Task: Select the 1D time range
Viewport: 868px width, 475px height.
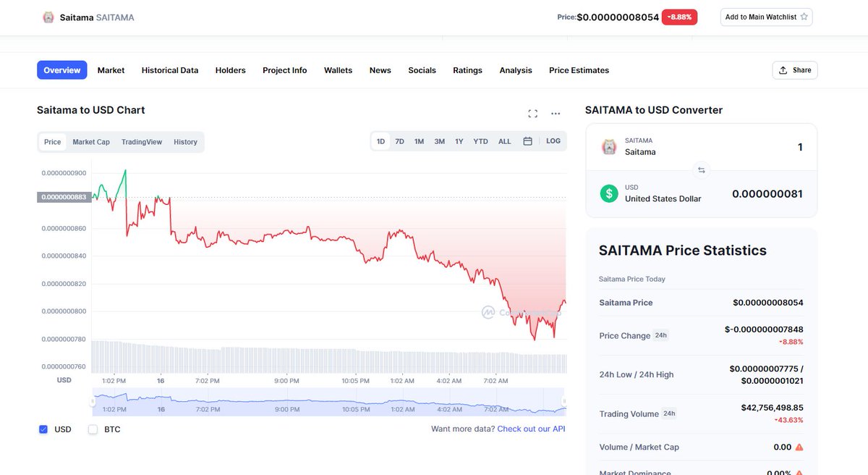Action: [381, 141]
